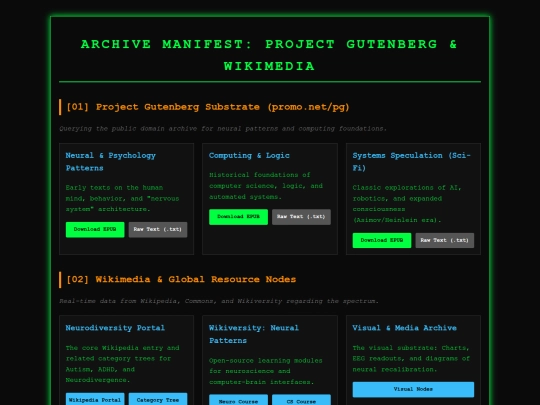This screenshot has height=405, width=540.
Task: Click the Visual Nodes button
Action: (413, 389)
